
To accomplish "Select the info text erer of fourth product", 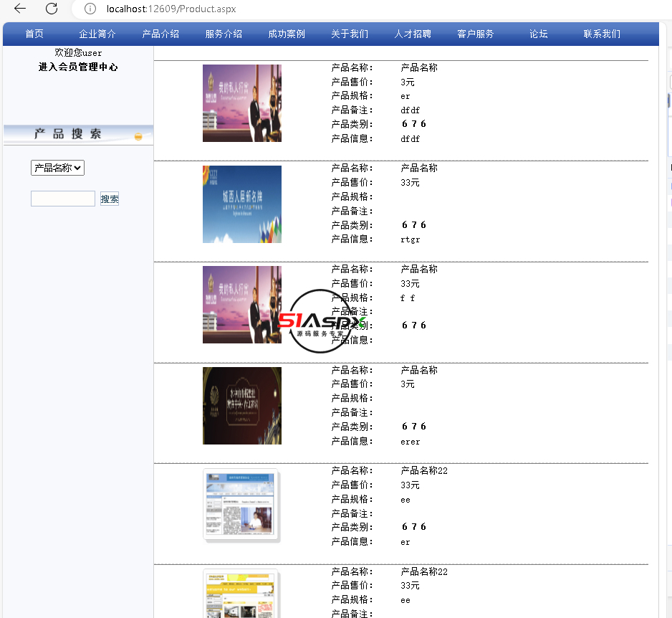I will (410, 442).
